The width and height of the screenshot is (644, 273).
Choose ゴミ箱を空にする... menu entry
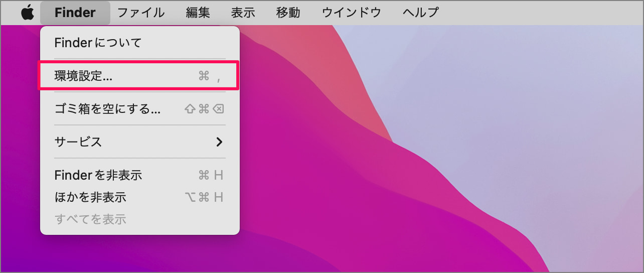tap(140, 109)
